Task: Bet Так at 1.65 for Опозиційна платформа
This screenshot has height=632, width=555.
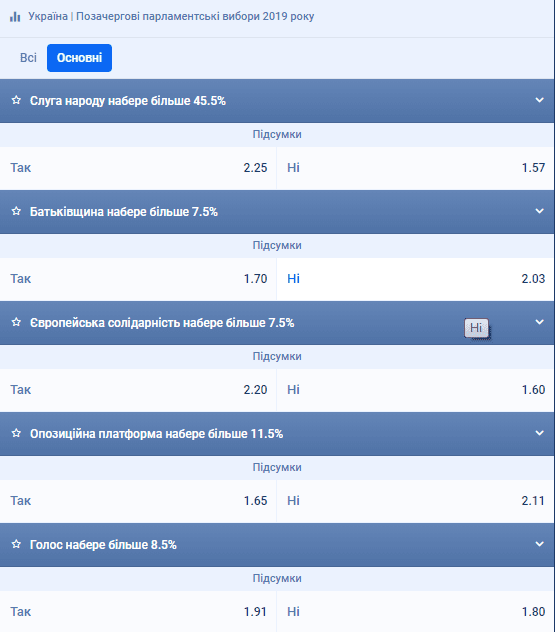Action: [138, 501]
